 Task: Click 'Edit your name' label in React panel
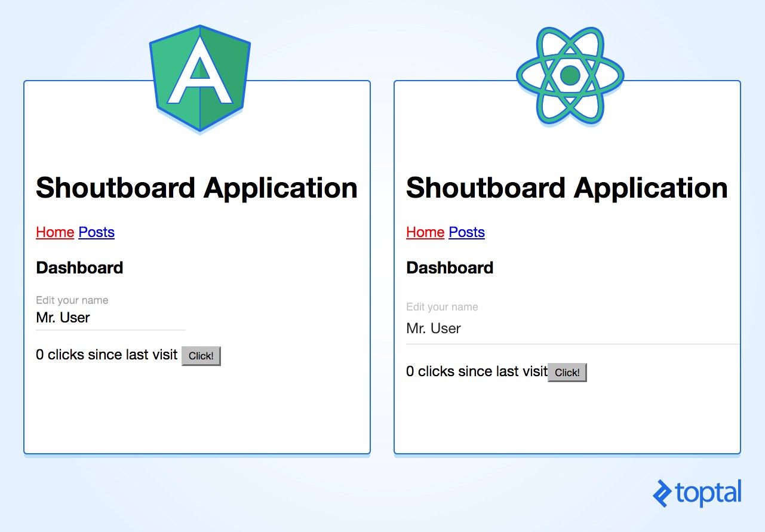coord(442,307)
